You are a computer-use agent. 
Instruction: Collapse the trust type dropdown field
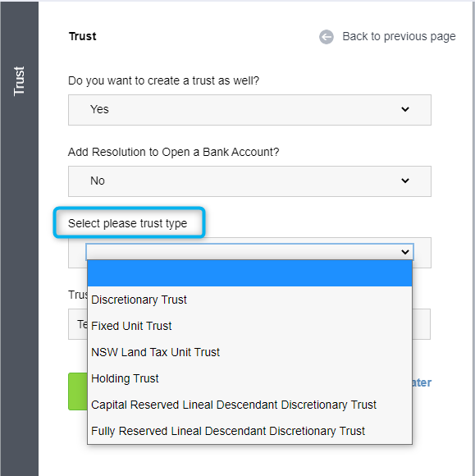click(249, 252)
